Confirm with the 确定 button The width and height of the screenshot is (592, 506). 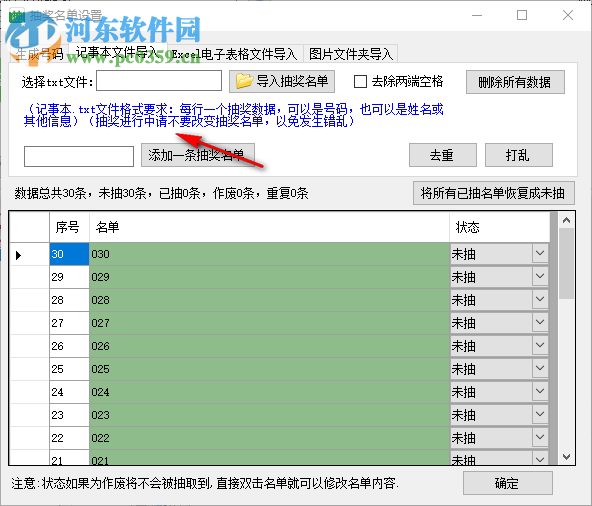click(507, 483)
